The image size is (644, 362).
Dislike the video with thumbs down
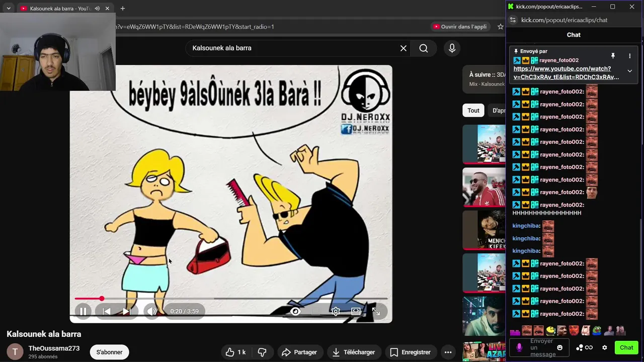tap(262, 352)
